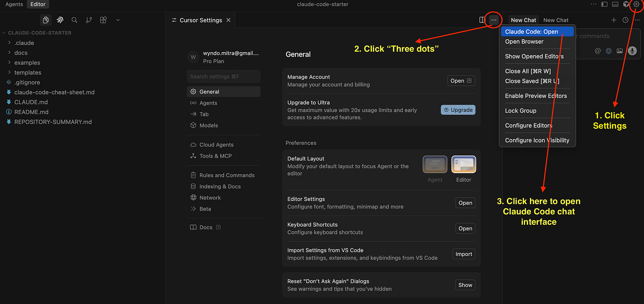Open the chat panel three-dots menu
Viewport: 644px width, 304px height.
[x=637, y=20]
